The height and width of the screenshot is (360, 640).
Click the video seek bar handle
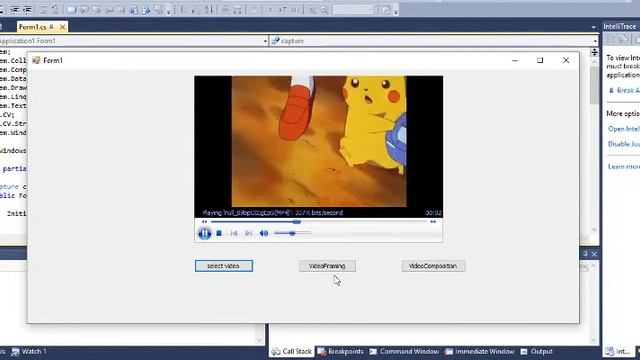297,222
